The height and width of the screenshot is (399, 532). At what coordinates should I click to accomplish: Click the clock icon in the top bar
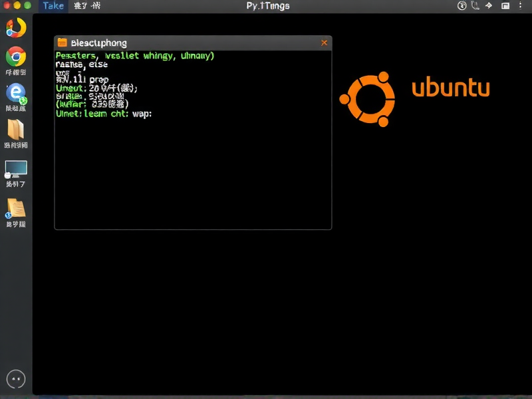(462, 5)
